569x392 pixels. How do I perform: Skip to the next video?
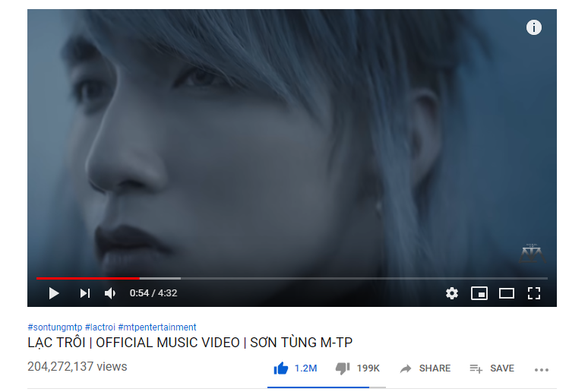[85, 293]
